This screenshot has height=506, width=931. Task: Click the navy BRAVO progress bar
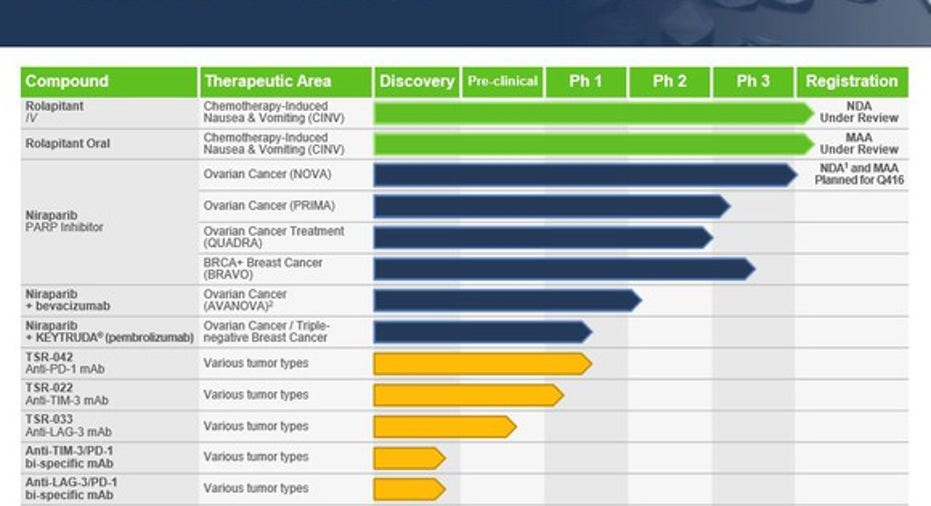point(565,269)
